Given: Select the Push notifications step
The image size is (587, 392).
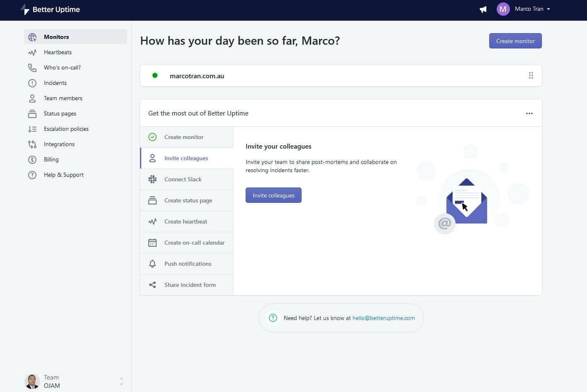Looking at the screenshot, I should pos(188,264).
